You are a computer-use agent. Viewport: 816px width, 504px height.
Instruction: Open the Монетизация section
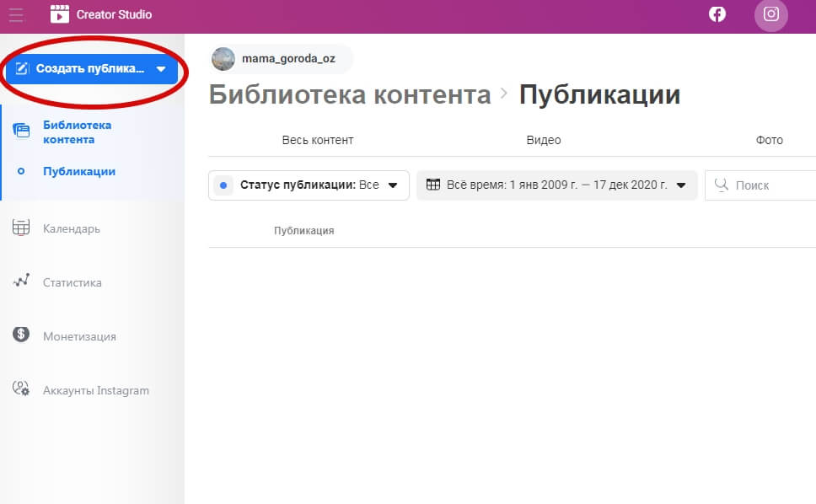click(79, 336)
